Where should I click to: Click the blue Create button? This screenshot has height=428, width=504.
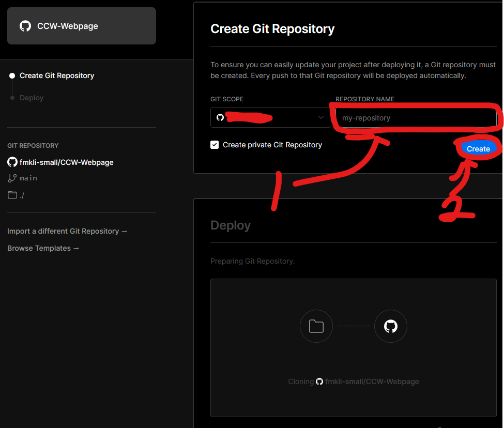coord(478,149)
